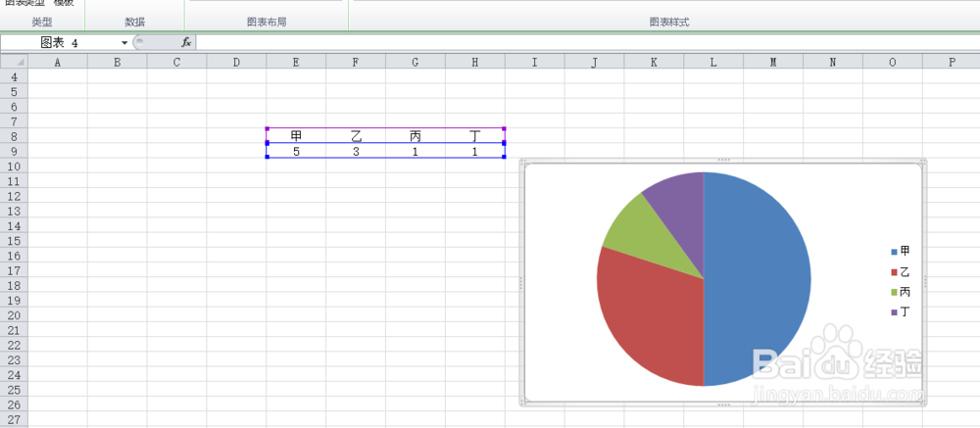Click the 甲 legend entry
This screenshot has height=428, width=980.
(x=901, y=251)
